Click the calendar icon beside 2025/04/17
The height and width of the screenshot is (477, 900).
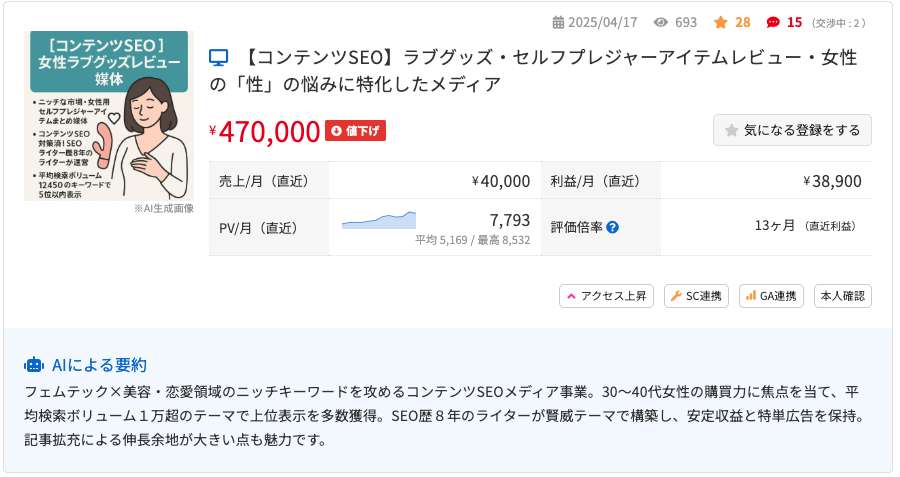(558, 22)
